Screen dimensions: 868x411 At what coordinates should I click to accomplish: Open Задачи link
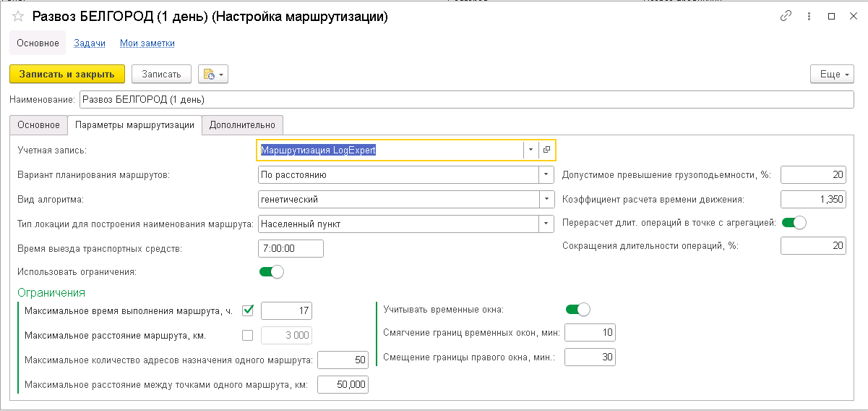coord(90,43)
